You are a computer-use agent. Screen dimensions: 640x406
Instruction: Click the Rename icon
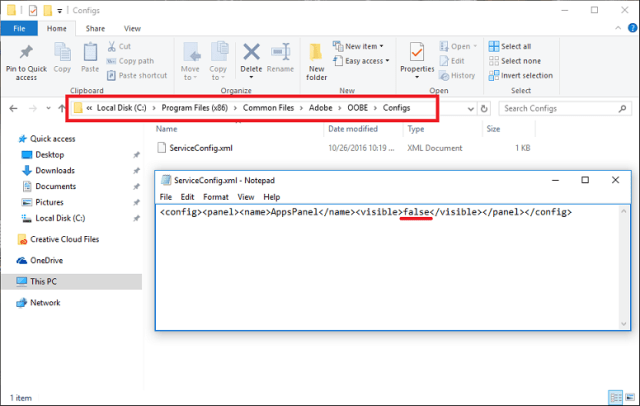coord(280,52)
